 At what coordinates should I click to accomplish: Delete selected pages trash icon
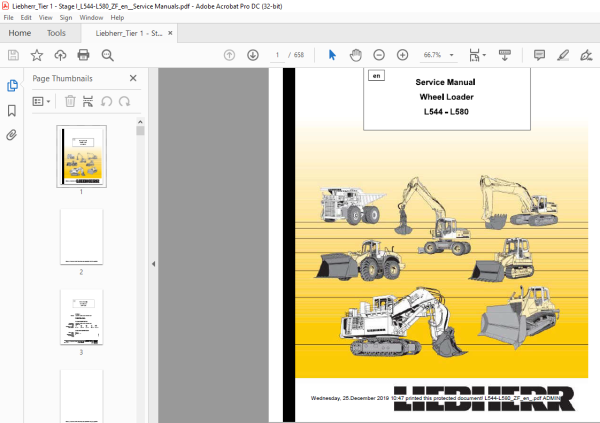pyautogui.click(x=70, y=101)
